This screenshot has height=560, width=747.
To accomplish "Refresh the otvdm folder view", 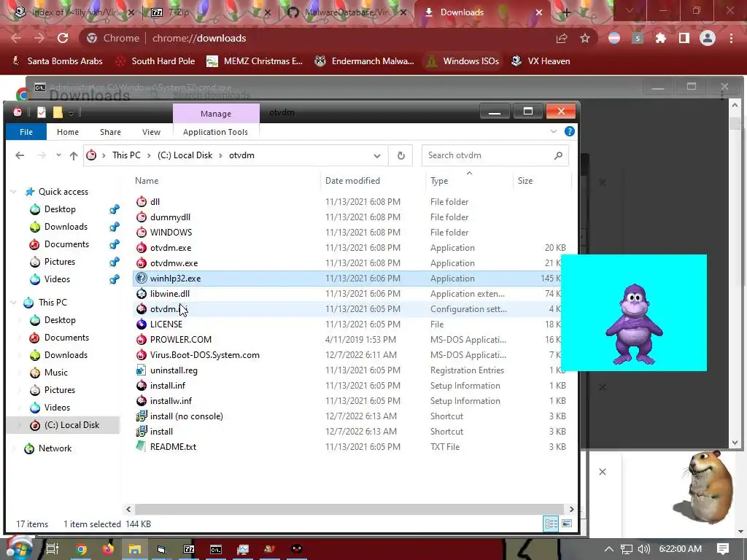I will pyautogui.click(x=401, y=155).
